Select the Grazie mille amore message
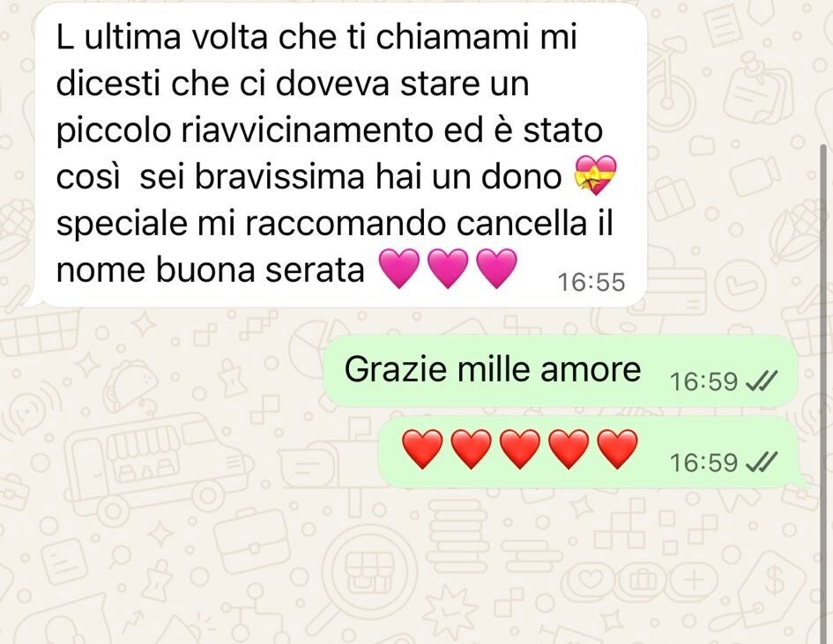Viewport: 833px width, 644px height. coord(561,371)
